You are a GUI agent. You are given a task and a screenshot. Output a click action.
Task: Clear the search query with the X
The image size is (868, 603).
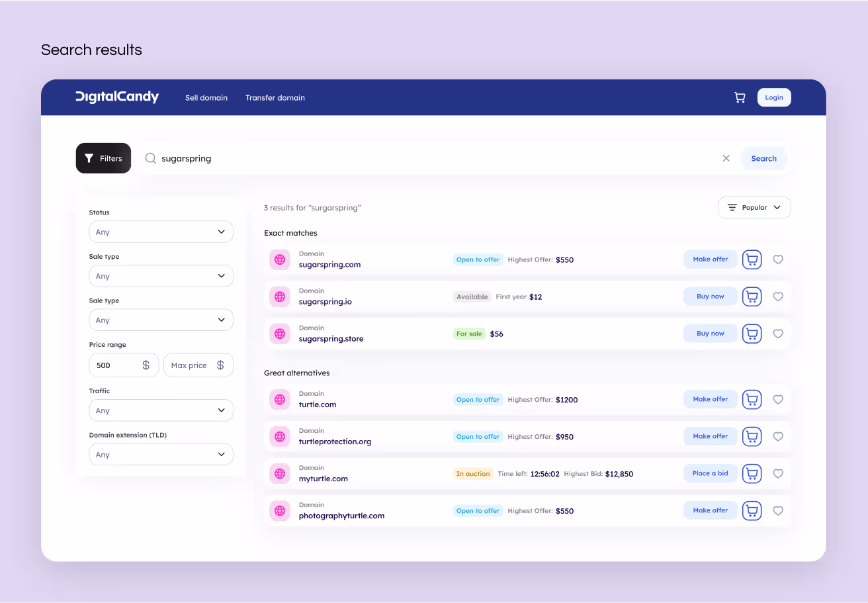[x=726, y=158]
